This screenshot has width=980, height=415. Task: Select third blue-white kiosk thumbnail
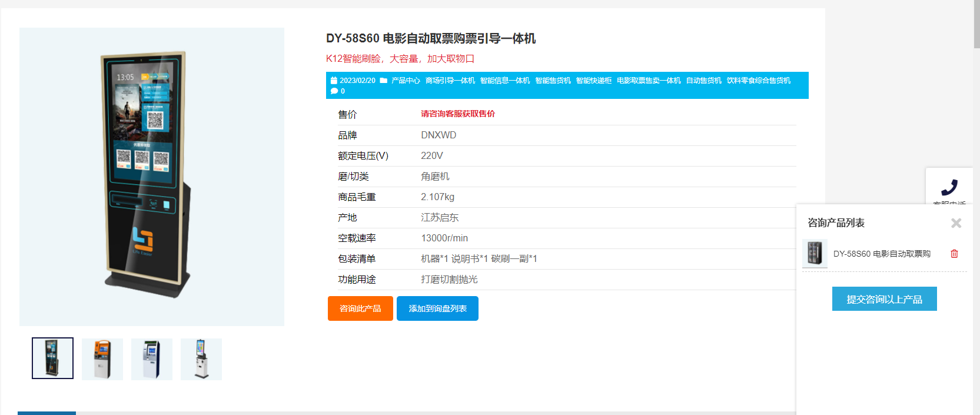pos(152,359)
